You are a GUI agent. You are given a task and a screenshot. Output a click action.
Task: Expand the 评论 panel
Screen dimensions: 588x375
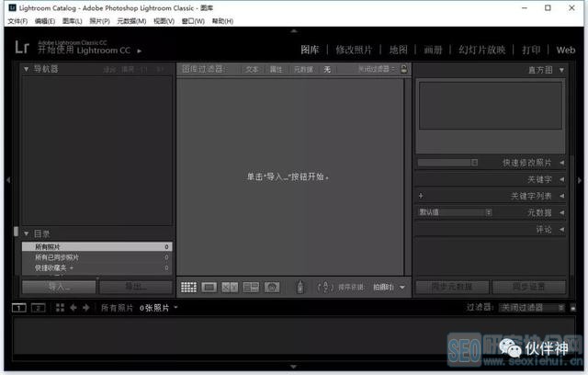tap(561, 229)
